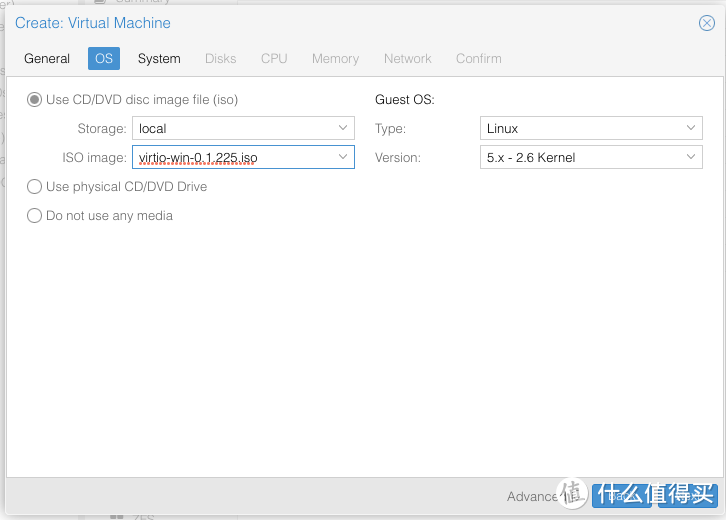
Task: Expand the Guest OS Type dropdown arrow
Action: point(692,128)
